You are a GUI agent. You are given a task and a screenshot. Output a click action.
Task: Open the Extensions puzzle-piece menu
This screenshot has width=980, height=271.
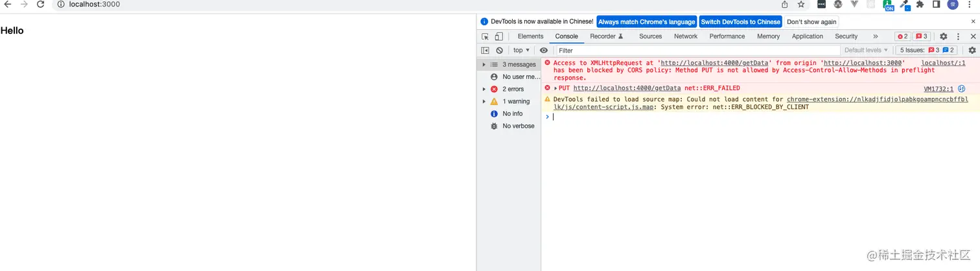click(x=920, y=4)
